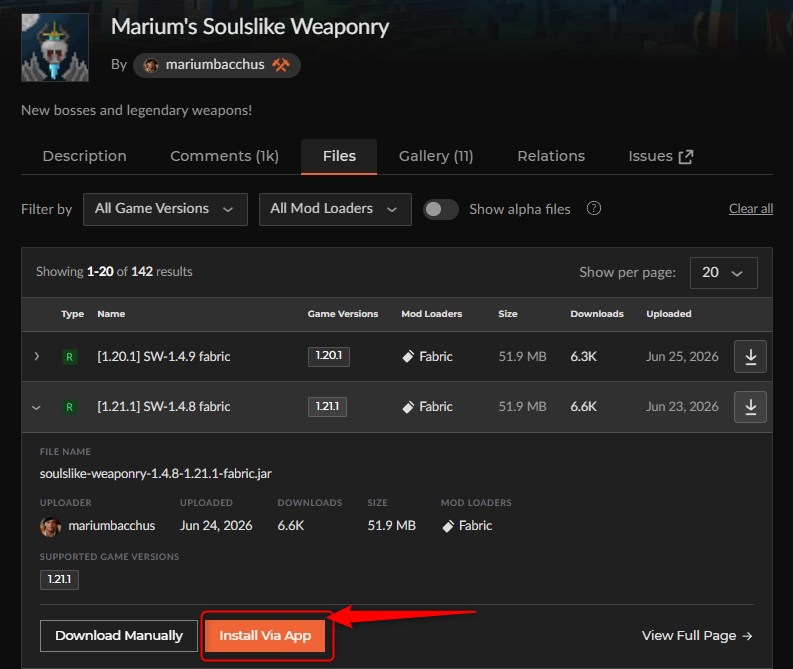The height and width of the screenshot is (669, 793).
Task: Click the Mod Loaders column header
Action: click(431, 314)
